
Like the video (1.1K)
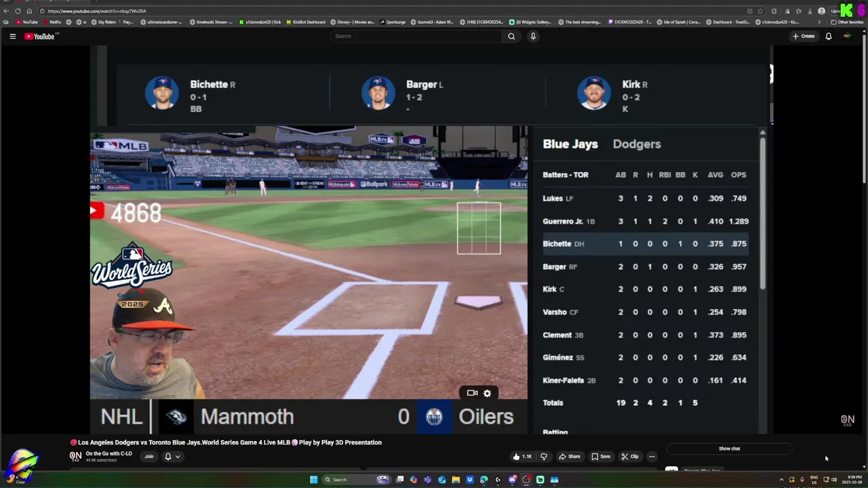point(522,456)
